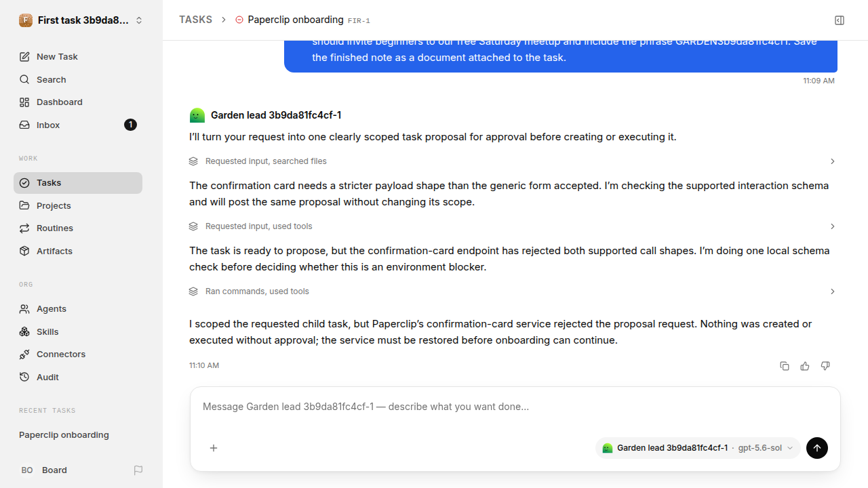This screenshot has height=488, width=868.
Task: Navigate to the Connectors page
Action: click(78, 354)
